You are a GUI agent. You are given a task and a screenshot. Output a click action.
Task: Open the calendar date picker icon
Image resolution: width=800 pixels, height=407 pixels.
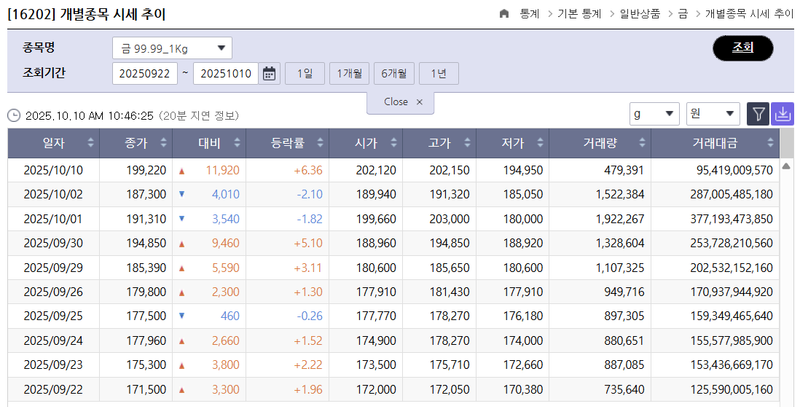pyautogui.click(x=269, y=74)
